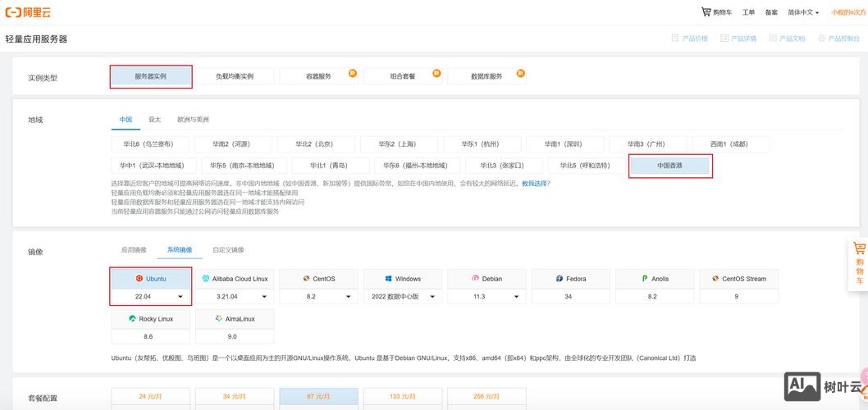Open the 简体中文 language dropdown
The height and width of the screenshot is (410, 868).
pyautogui.click(x=804, y=12)
